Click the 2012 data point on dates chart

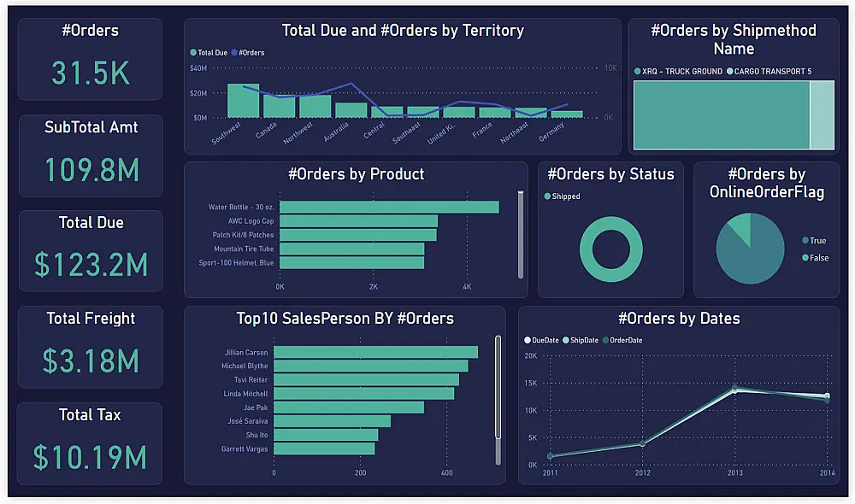click(x=643, y=444)
